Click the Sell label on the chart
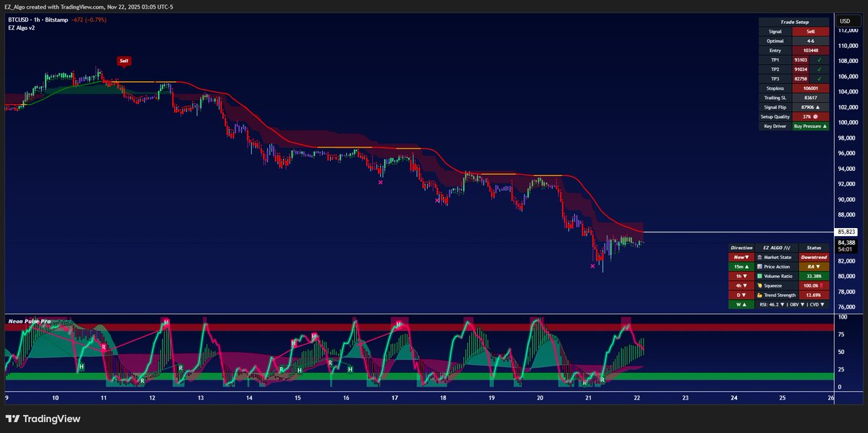 (123, 61)
